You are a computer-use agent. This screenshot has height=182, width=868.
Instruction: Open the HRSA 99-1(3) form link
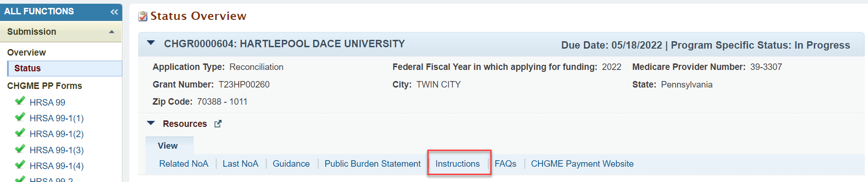pos(57,150)
